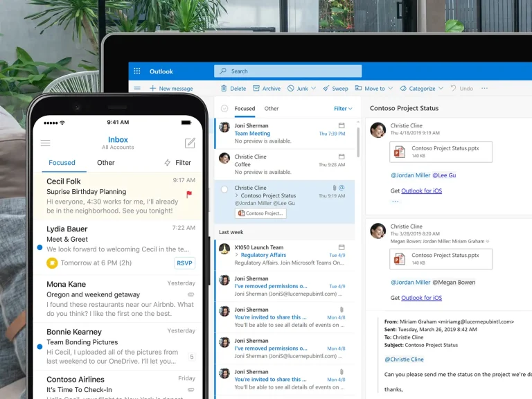Image resolution: width=532 pixels, height=399 pixels.
Task: Click the @Christie Cline mention
Action: [404, 360]
